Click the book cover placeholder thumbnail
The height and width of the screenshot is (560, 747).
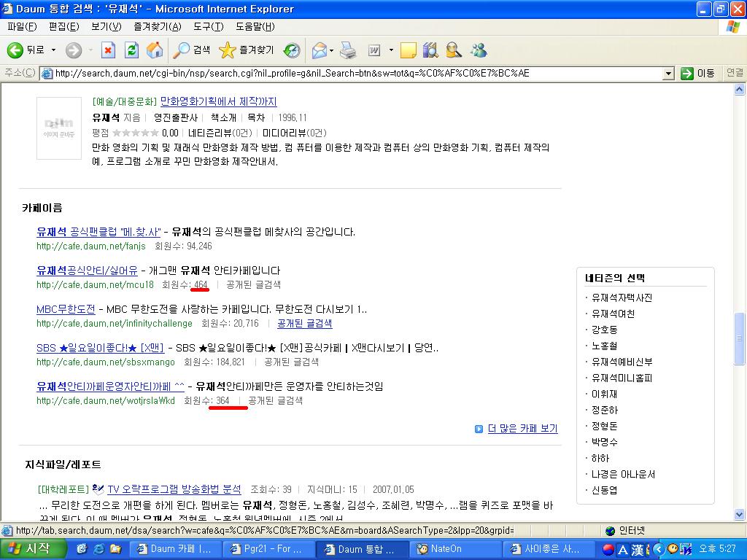coord(59,128)
